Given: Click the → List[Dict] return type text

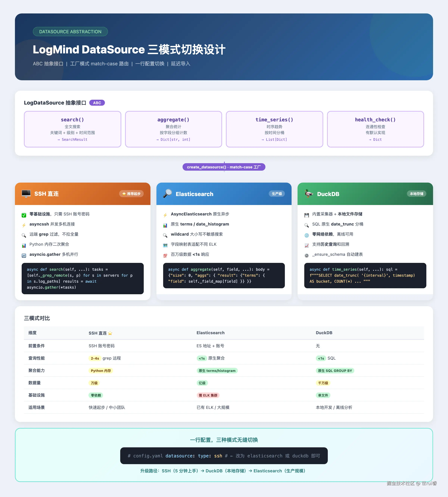Looking at the screenshot, I should tap(274, 140).
